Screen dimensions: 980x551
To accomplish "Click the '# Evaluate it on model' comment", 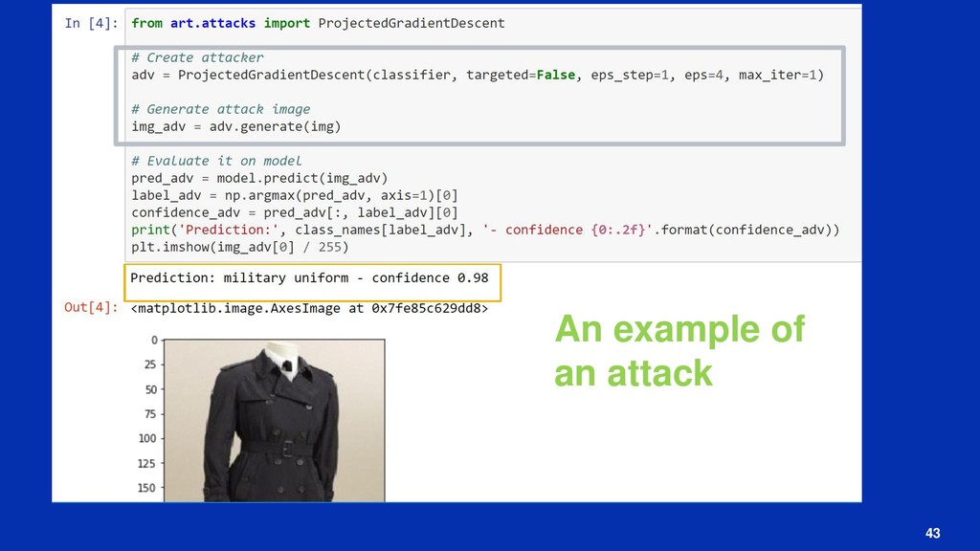I will pos(216,161).
